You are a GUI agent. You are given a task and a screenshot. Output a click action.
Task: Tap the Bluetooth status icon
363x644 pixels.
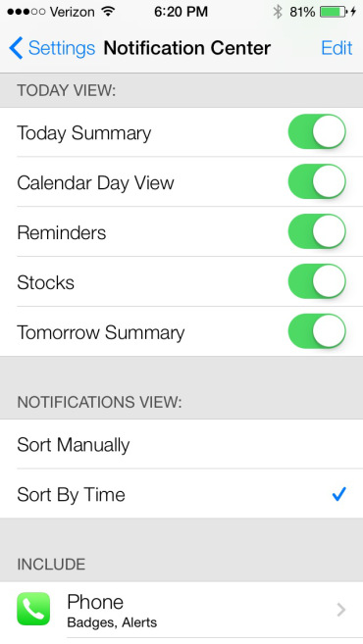(279, 12)
